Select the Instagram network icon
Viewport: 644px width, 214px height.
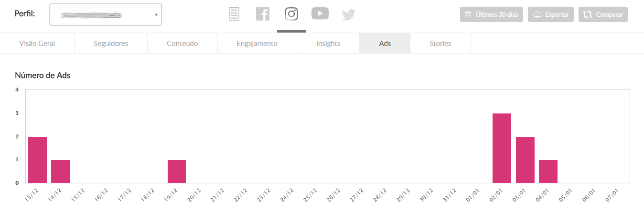[291, 14]
